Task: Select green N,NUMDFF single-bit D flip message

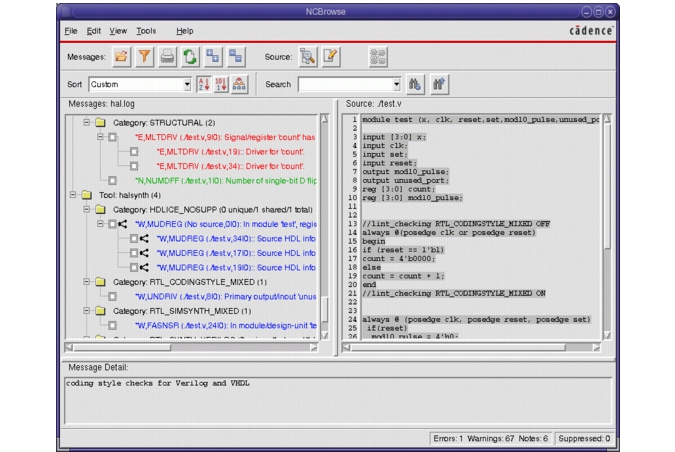Action: (226, 181)
